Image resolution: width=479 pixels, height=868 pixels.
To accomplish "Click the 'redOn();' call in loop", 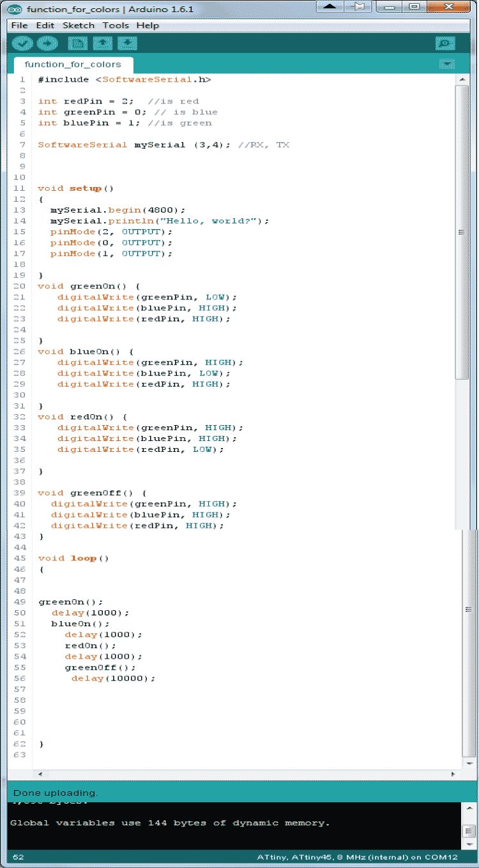I will pos(91,645).
